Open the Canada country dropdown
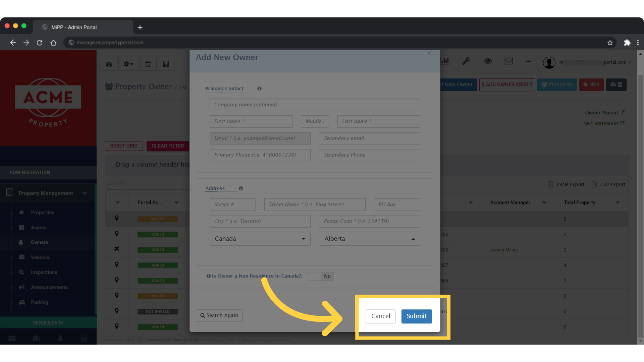 pyautogui.click(x=260, y=239)
